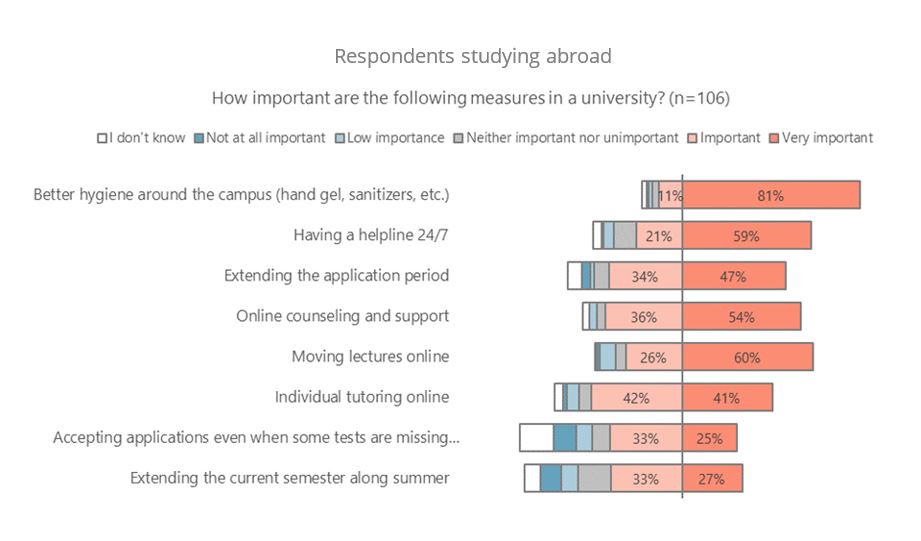Viewport: 921px width, 541px height.
Task: Click the 81% bar for better hygiene
Action: 770,196
